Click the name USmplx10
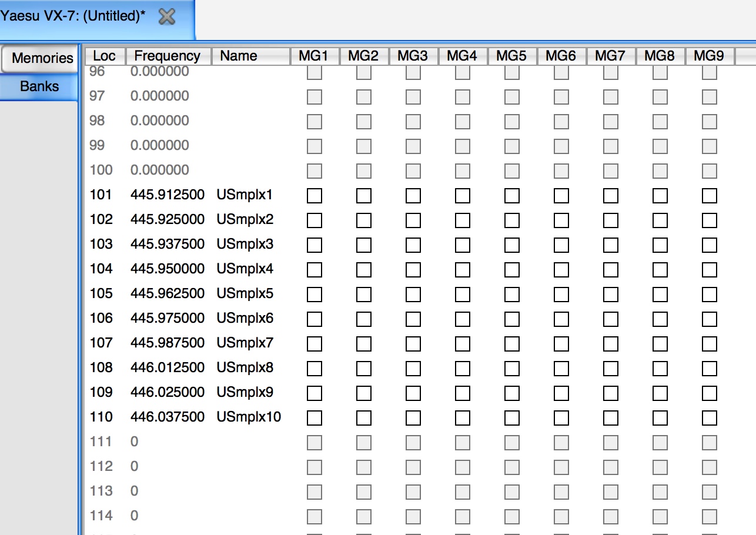 coord(249,417)
